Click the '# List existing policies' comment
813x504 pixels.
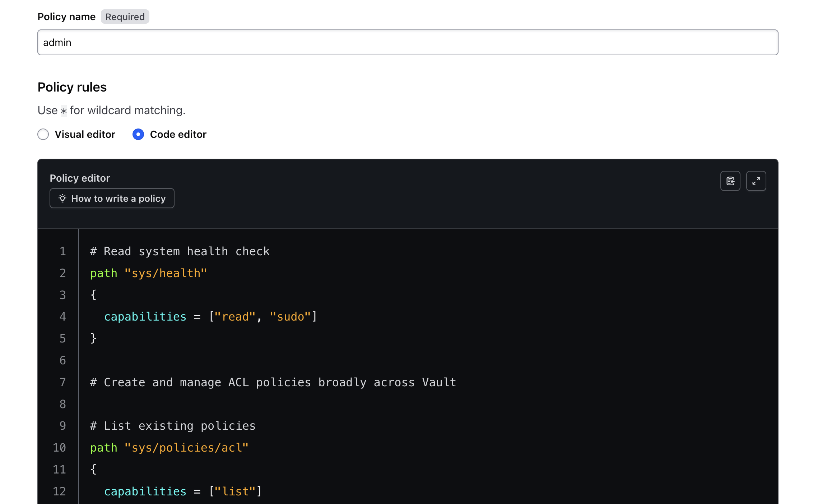tap(173, 426)
